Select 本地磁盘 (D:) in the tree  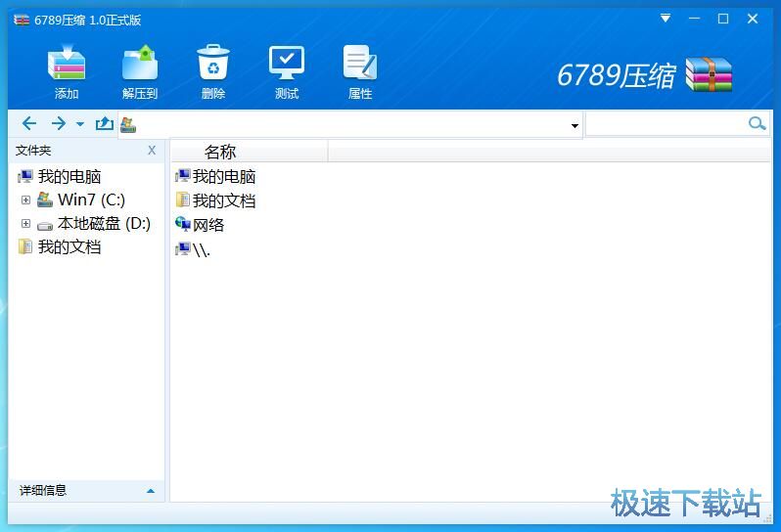[x=104, y=223]
